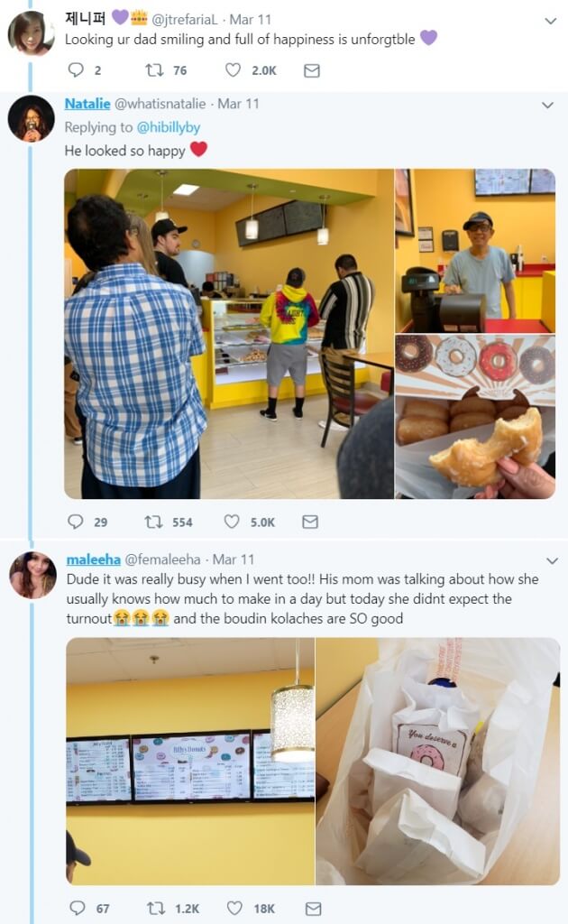View the donut shop interior photo

point(229,334)
